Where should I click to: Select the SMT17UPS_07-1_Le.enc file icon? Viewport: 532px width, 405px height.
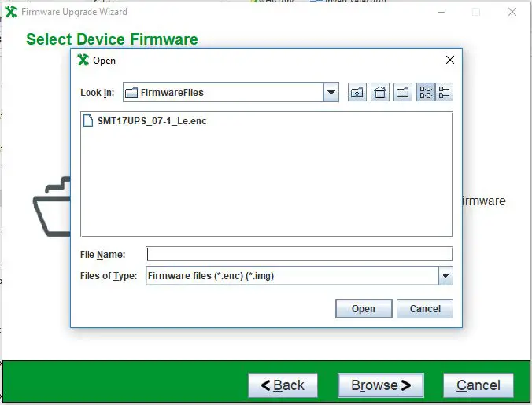point(88,120)
